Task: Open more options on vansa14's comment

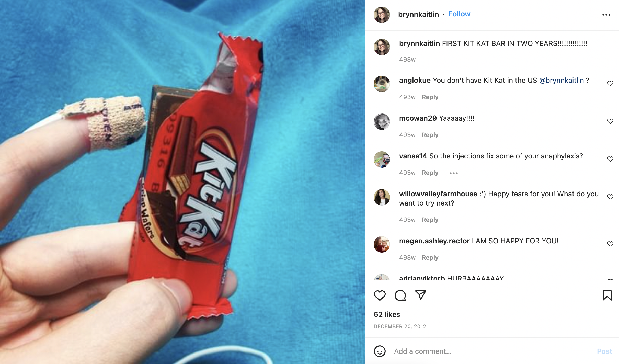Action: (x=454, y=173)
